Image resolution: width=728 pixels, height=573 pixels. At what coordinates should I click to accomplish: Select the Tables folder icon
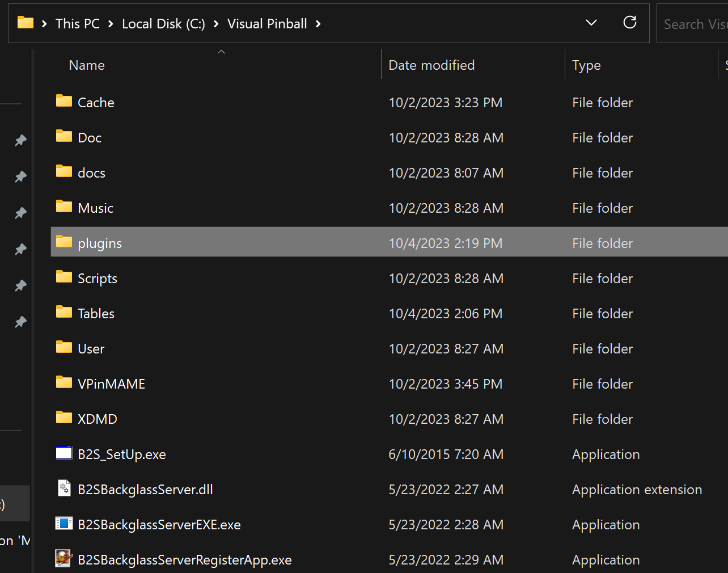pyautogui.click(x=64, y=313)
